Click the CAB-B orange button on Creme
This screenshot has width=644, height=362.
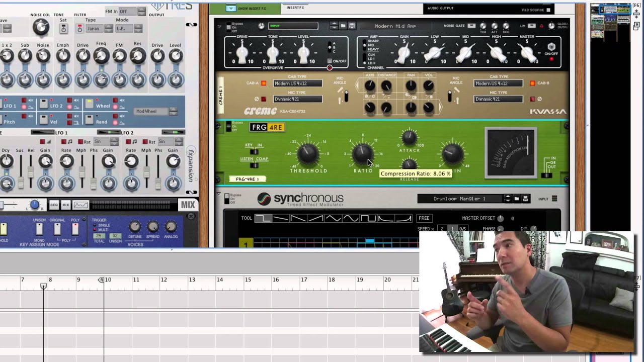click(532, 83)
